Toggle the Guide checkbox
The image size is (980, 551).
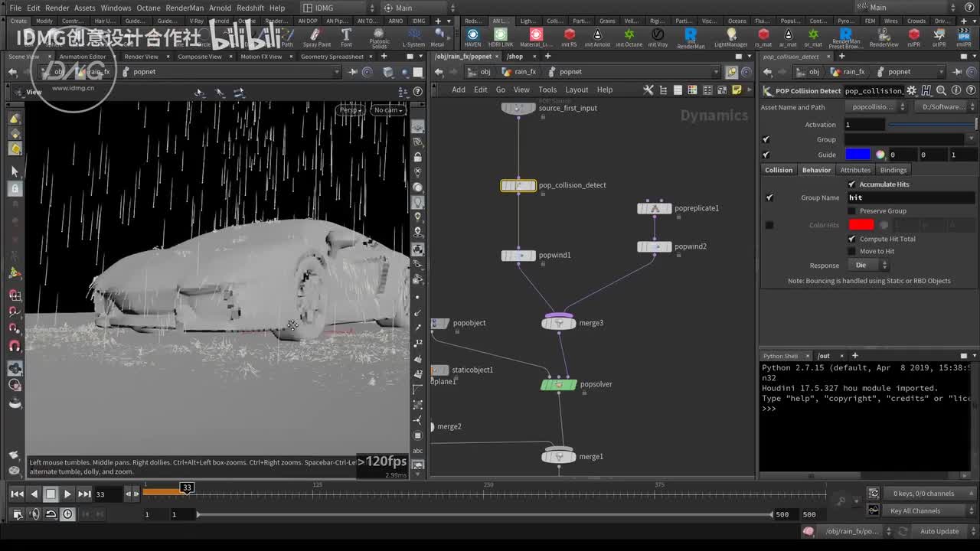coord(766,155)
